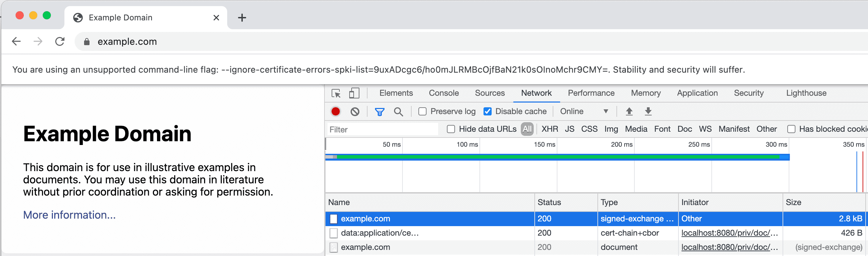Switch to the Console tab
This screenshot has height=256, width=868.
click(443, 93)
